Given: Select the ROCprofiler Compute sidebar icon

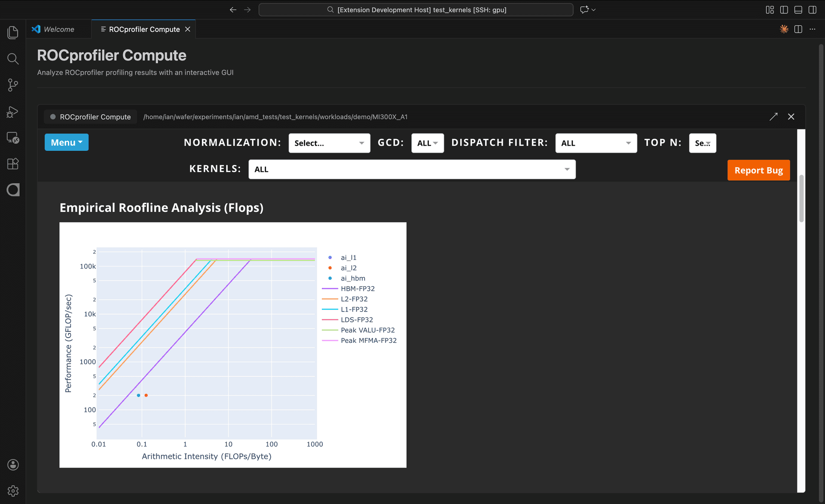Looking at the screenshot, I should [12, 190].
